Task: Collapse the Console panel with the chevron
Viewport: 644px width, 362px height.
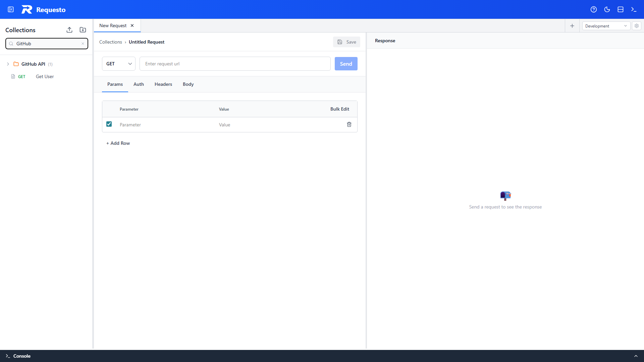Action: [x=636, y=356]
